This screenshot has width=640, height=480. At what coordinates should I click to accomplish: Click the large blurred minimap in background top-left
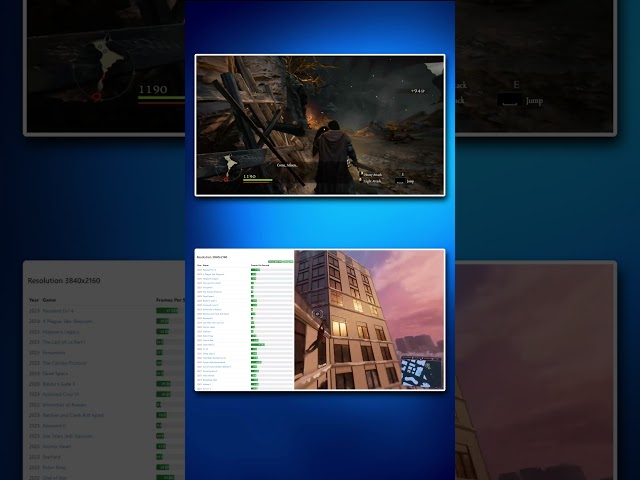click(104, 67)
